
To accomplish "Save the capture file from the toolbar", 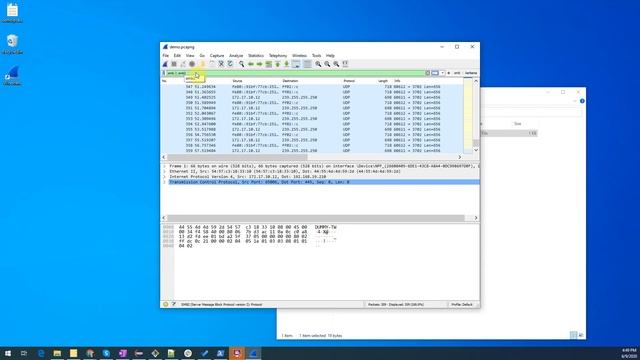I will [212, 64].
